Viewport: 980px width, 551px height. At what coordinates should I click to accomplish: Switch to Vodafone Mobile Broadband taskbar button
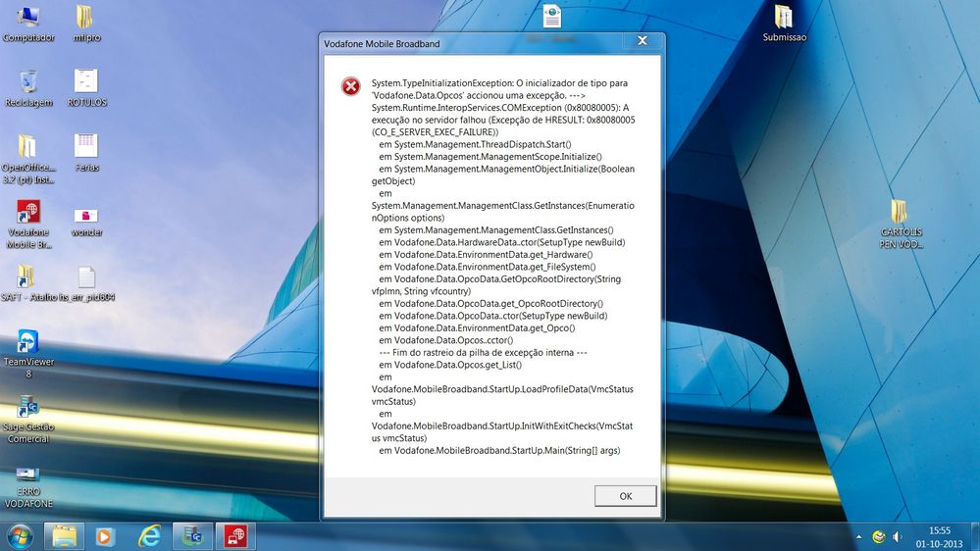click(x=235, y=535)
